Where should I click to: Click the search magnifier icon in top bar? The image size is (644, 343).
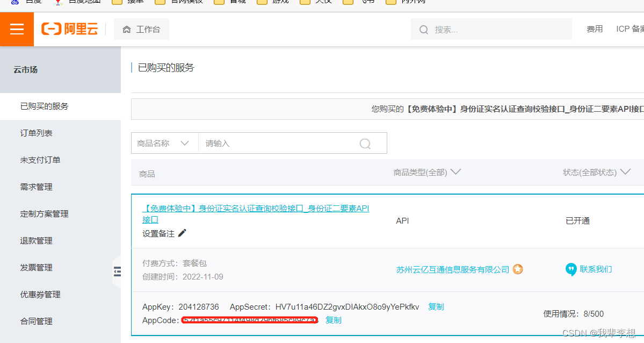coord(423,30)
